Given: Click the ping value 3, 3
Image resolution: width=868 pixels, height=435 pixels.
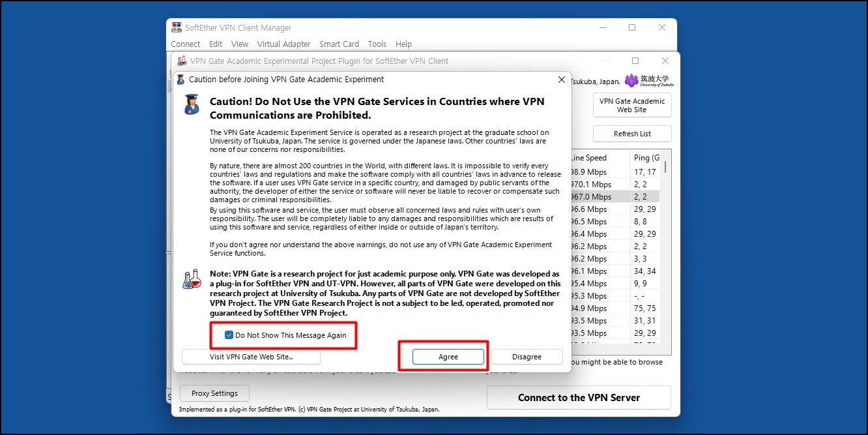Looking at the screenshot, I should [640, 259].
